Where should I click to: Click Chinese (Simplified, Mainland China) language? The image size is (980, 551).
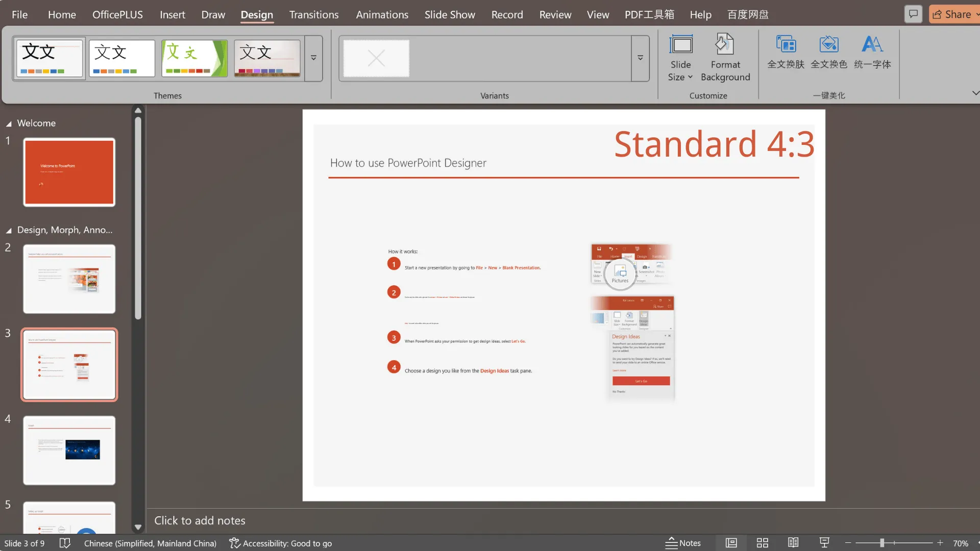point(150,543)
